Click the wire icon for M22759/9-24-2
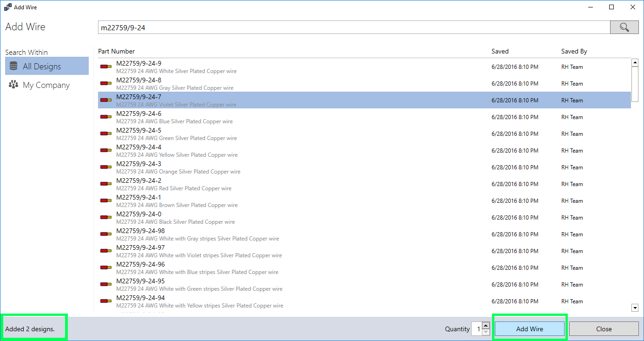This screenshot has height=341, width=644. 106,184
